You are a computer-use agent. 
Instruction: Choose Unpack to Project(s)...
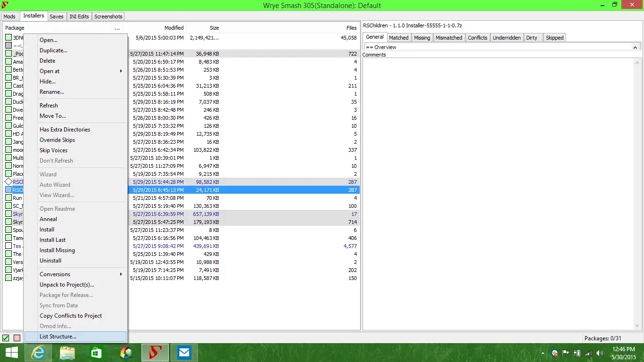click(75, 285)
